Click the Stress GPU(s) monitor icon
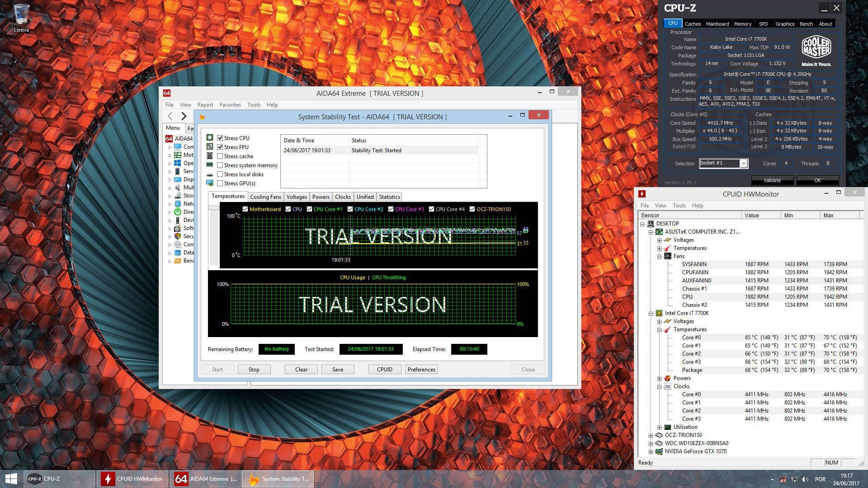 tap(210, 183)
